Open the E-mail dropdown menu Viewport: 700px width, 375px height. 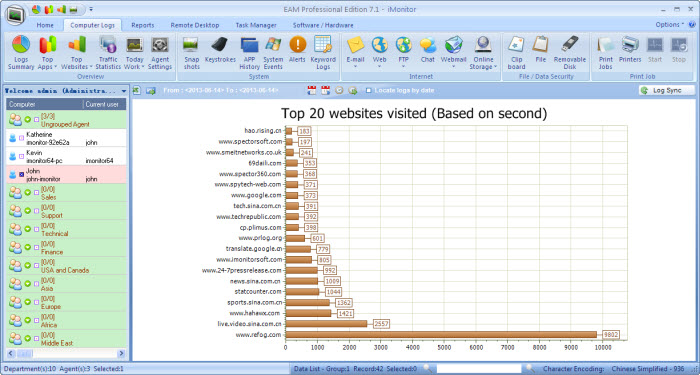[x=355, y=53]
